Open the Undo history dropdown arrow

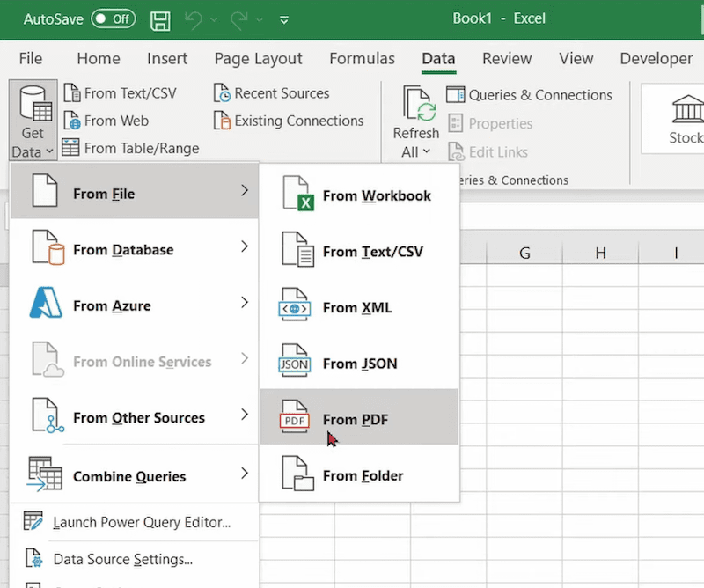(x=214, y=19)
